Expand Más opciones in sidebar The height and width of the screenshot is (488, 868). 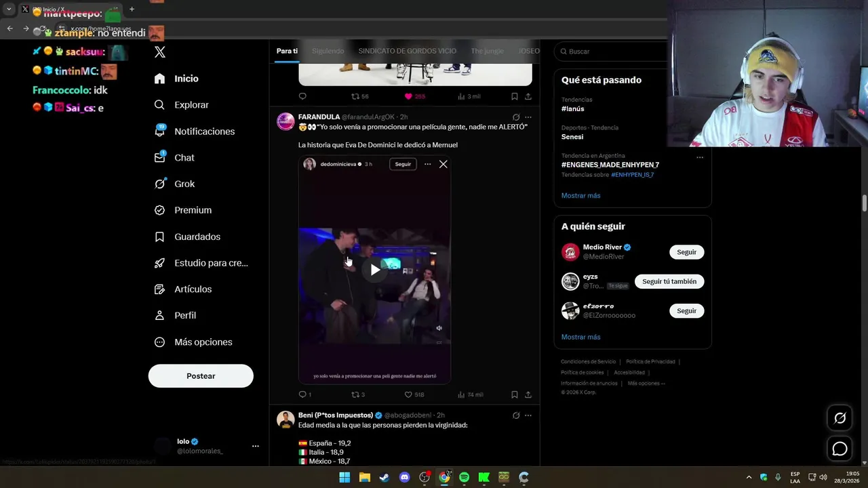click(193, 342)
